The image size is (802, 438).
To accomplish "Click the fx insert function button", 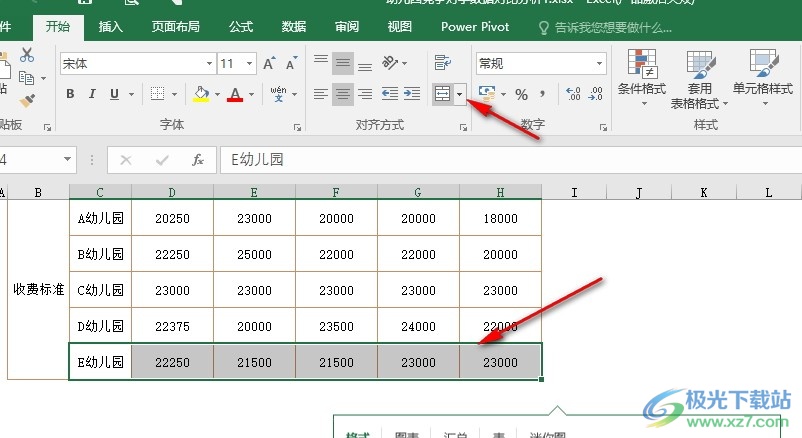I will click(x=197, y=161).
